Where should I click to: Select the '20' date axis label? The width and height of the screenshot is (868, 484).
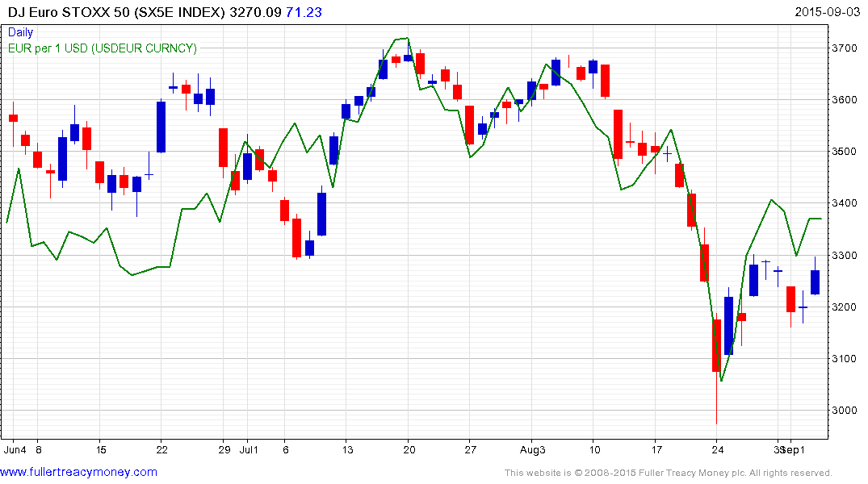[x=409, y=449]
